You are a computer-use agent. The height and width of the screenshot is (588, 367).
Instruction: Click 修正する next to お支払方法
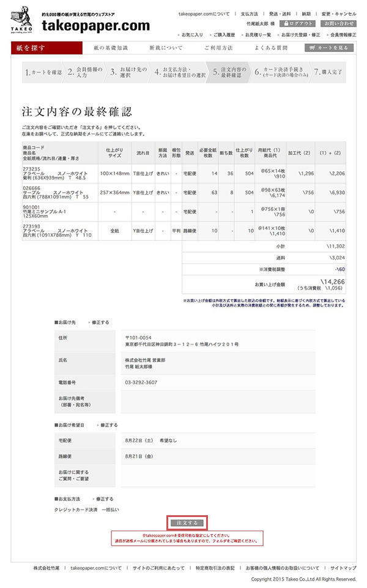103,499
